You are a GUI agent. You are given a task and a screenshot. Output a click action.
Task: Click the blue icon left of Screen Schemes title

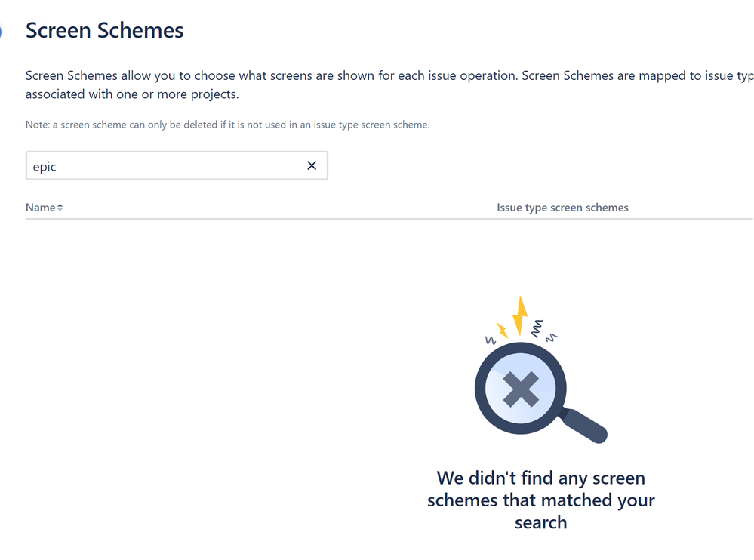(1, 32)
